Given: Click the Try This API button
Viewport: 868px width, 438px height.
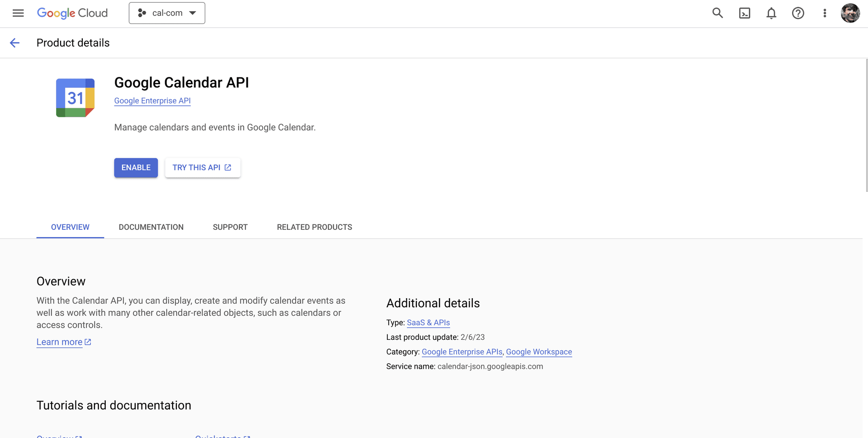Looking at the screenshot, I should [x=202, y=168].
